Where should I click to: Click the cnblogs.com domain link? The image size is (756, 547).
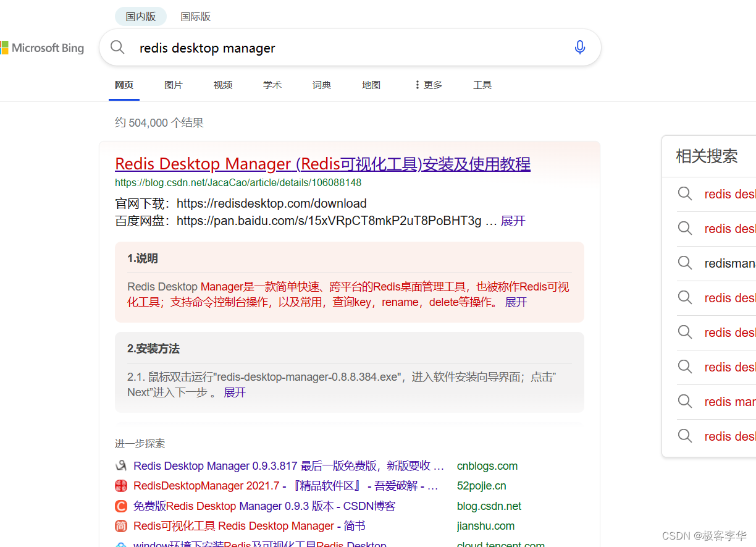tap(487, 466)
